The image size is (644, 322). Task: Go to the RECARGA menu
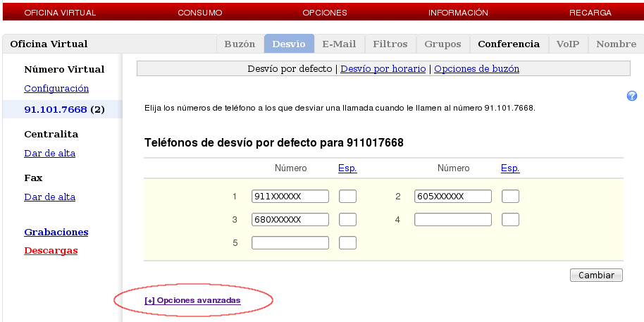(590, 13)
